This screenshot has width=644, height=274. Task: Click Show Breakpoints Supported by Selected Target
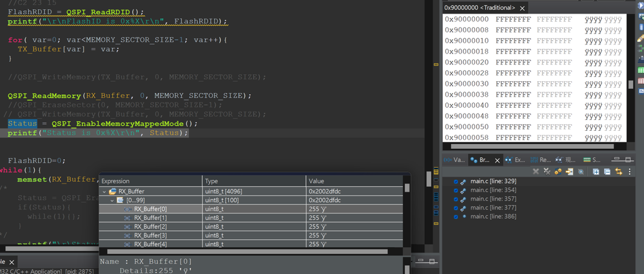[558, 171]
